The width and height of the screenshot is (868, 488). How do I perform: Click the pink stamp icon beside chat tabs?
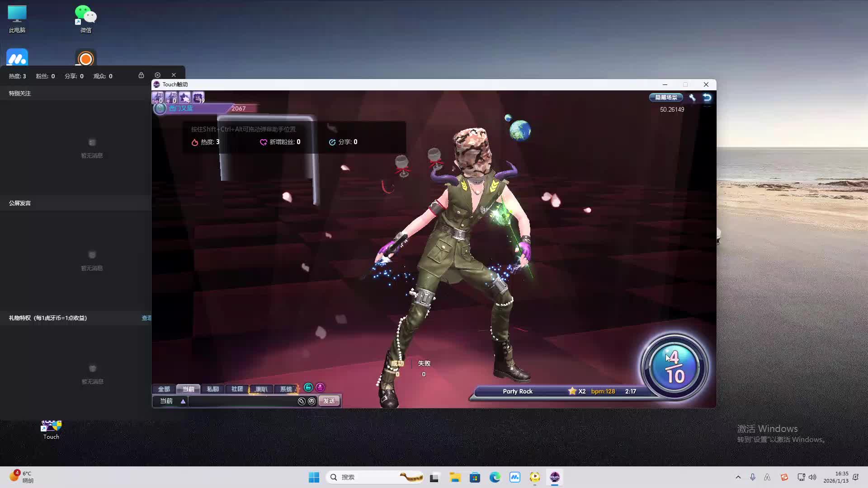[320, 387]
